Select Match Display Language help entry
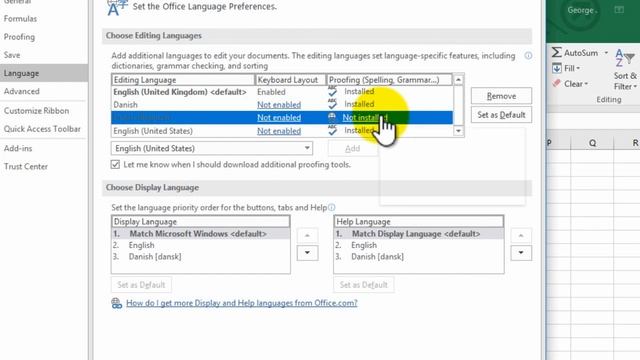The height and width of the screenshot is (360, 640). [419, 234]
